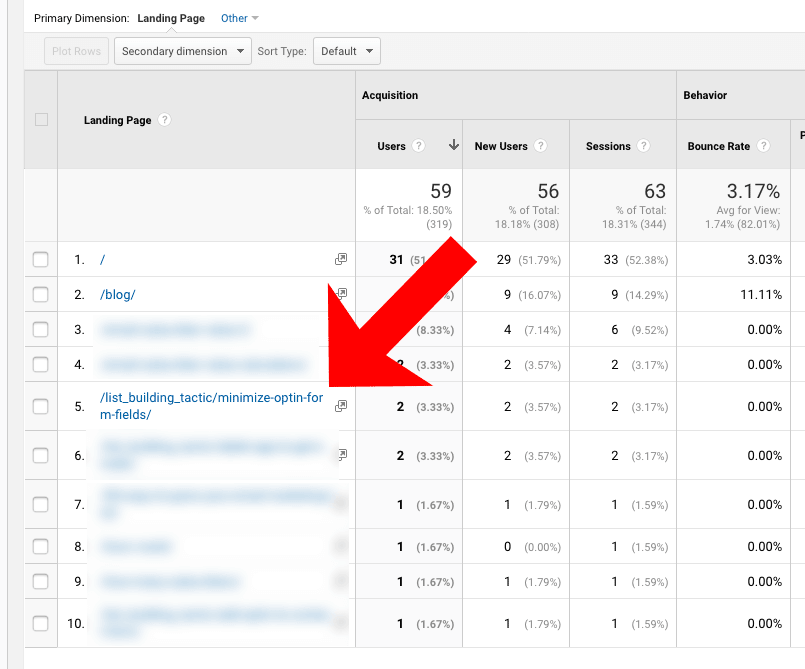This screenshot has width=805, height=669.
Task: Sort by the Users column header
Action: [x=391, y=146]
